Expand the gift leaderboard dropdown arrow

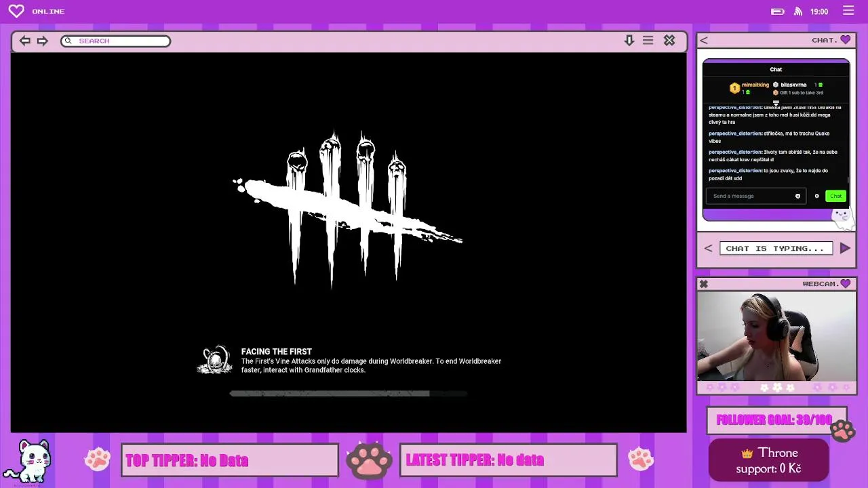point(776,103)
